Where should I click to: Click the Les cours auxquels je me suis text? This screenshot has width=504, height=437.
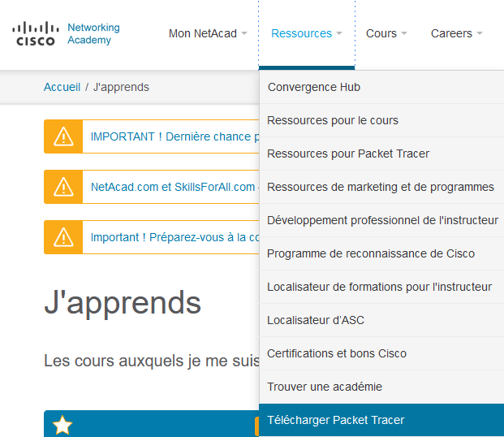[152, 361]
